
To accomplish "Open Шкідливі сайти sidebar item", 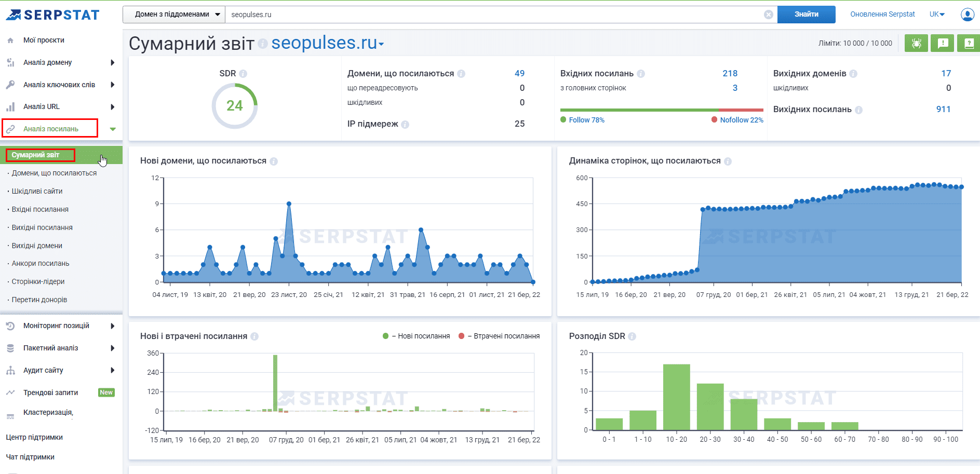I will coord(37,192).
